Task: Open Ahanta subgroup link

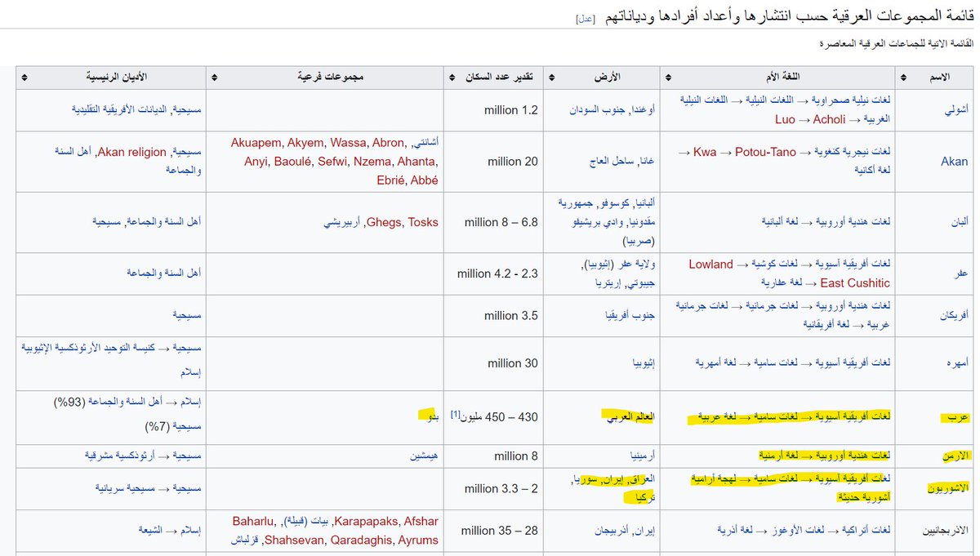Action: (416, 162)
